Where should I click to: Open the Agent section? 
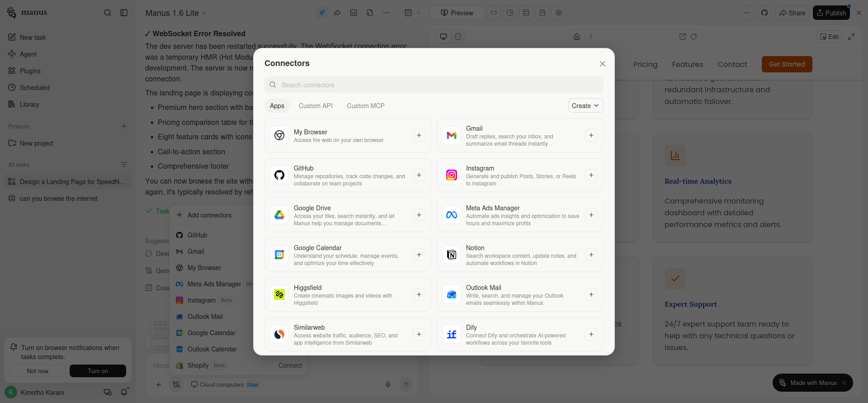pyautogui.click(x=68, y=54)
